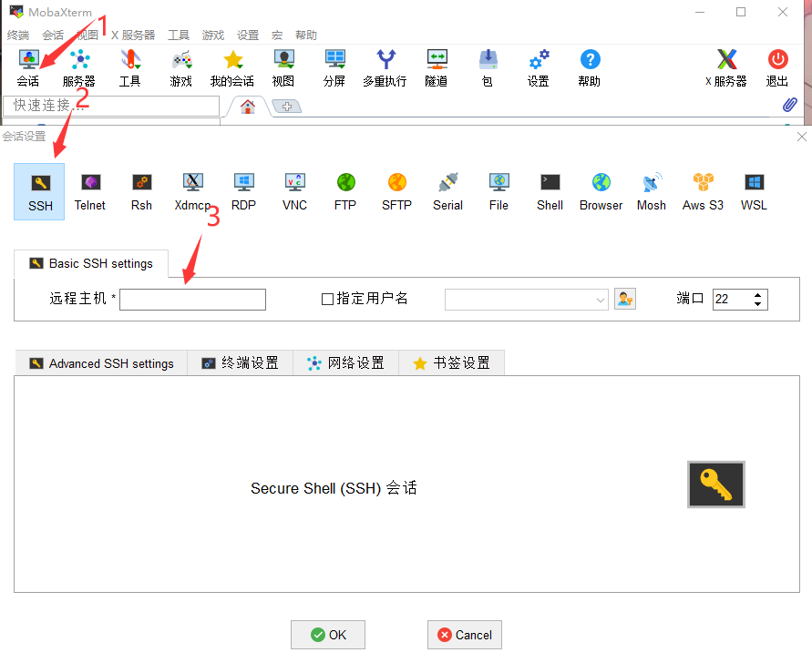This screenshot has height=663, width=812.
Task: Open the WSL session type
Action: pyautogui.click(x=754, y=191)
